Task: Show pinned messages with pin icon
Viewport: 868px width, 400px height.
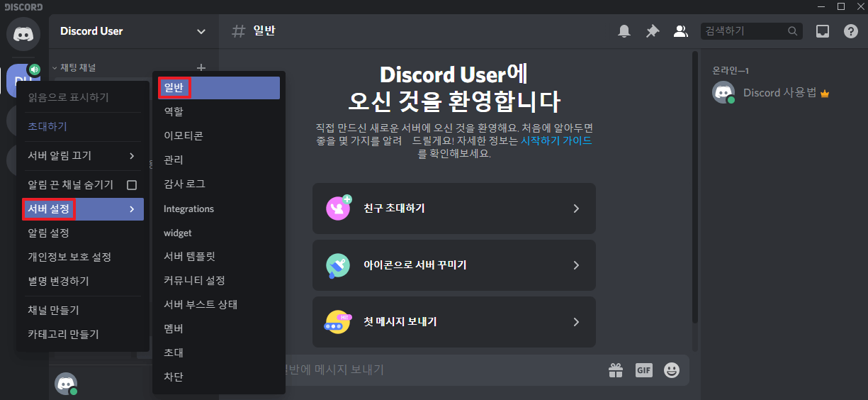Action: click(x=652, y=31)
